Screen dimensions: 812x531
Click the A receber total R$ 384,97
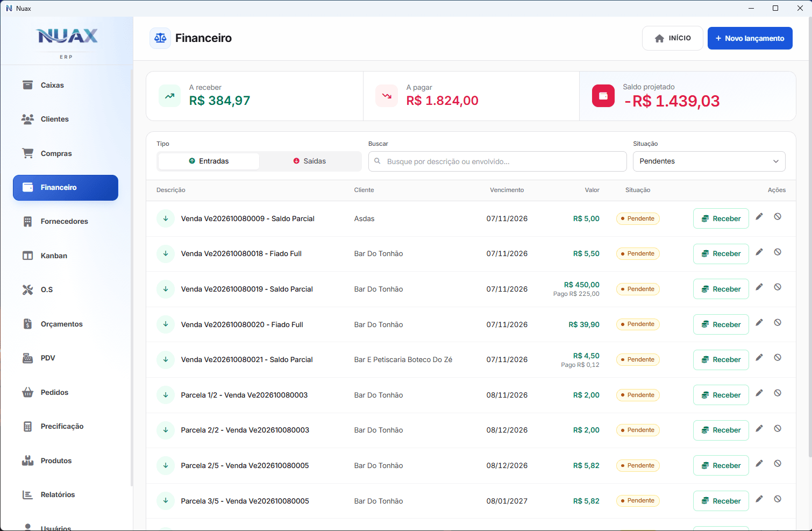tap(219, 101)
